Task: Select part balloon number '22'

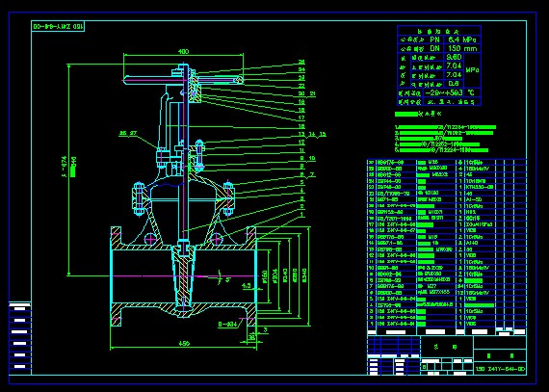Action: click(x=301, y=86)
